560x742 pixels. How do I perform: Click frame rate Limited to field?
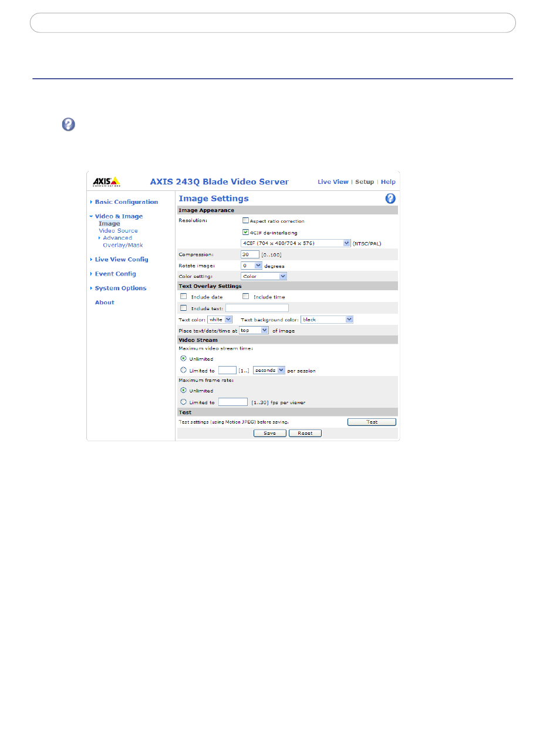click(x=233, y=402)
